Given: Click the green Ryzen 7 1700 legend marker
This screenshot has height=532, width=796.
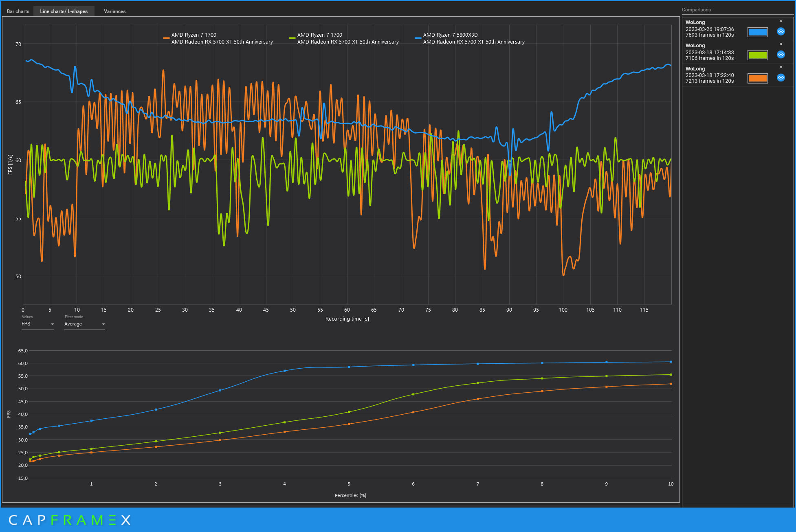Looking at the screenshot, I should [292, 38].
